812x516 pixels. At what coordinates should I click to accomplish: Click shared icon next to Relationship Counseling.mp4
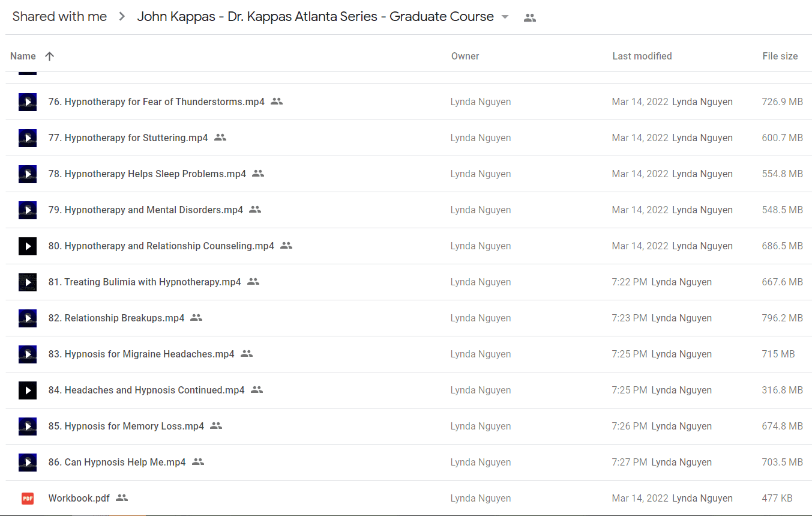coord(286,246)
